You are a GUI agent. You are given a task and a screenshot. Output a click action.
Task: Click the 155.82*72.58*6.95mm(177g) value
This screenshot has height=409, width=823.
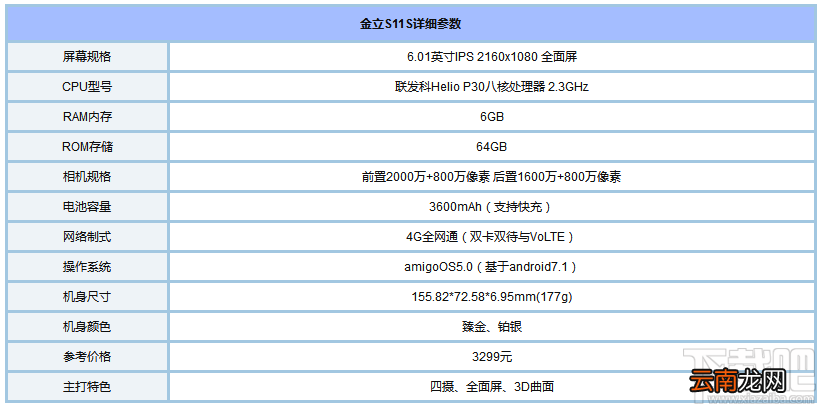click(492, 297)
